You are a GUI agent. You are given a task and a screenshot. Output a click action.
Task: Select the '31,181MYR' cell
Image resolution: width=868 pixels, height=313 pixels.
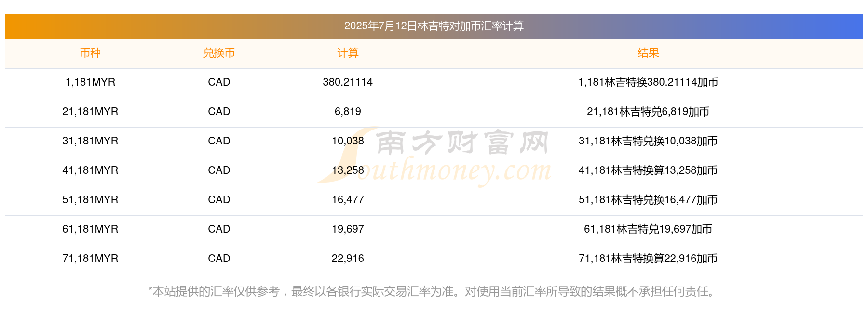pos(90,141)
